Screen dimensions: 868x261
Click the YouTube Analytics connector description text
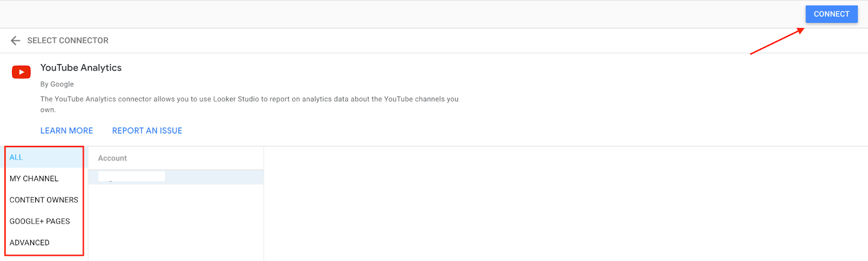250,104
